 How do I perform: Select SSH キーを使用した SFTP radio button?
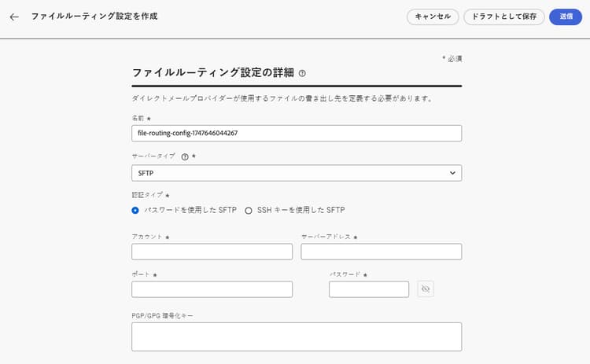(x=249, y=210)
